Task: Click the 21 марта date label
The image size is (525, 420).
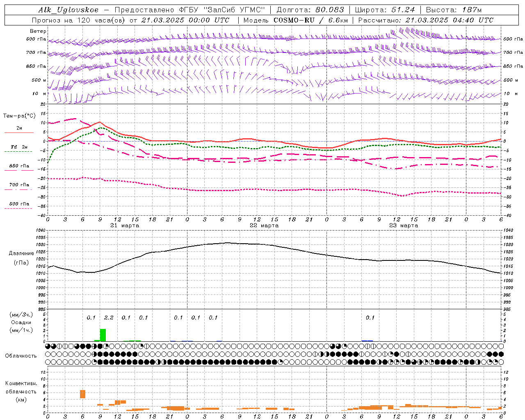Action: [x=125, y=226]
